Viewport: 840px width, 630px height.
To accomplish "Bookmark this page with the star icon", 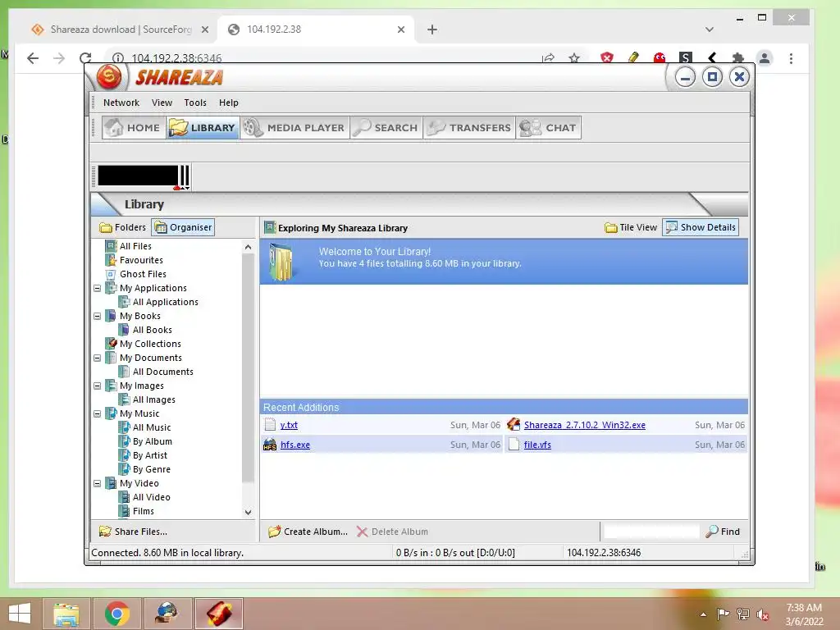I will coord(574,58).
